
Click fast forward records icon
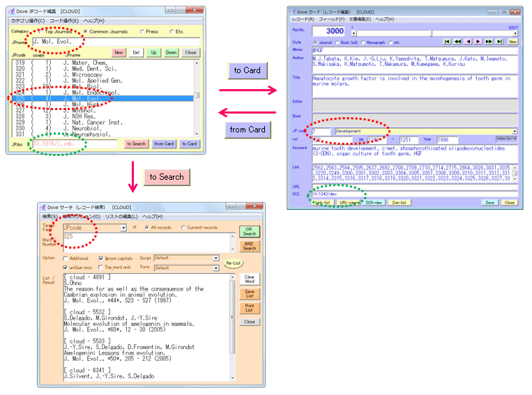(x=489, y=42)
